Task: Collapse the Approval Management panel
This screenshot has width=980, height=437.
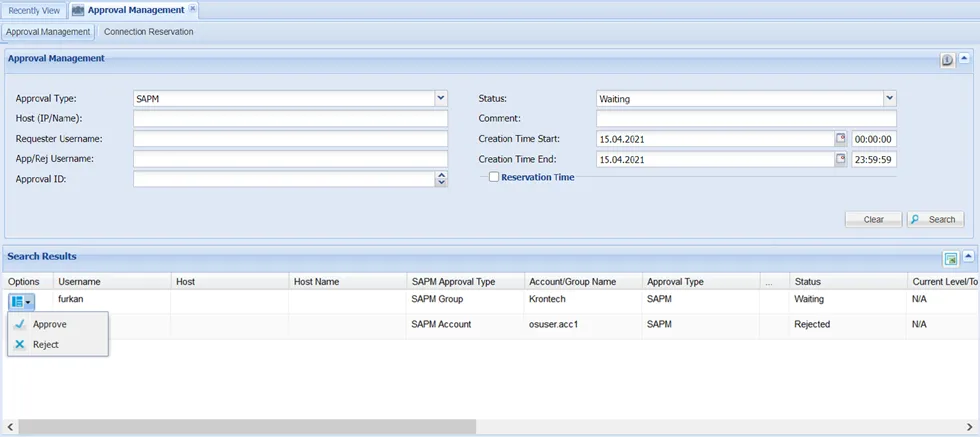Action: pos(964,59)
